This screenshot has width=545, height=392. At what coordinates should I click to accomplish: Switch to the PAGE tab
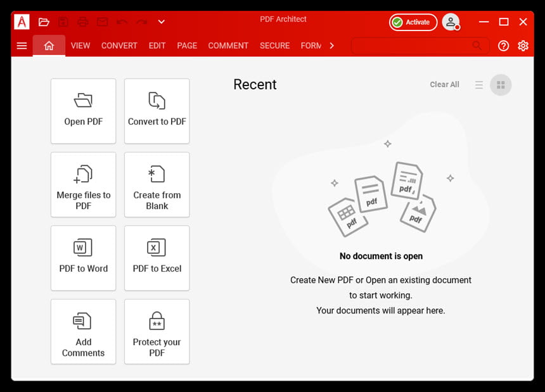[x=187, y=46]
